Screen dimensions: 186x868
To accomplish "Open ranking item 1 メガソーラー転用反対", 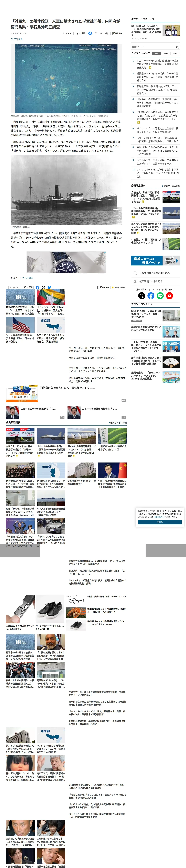I will pyautogui.click(x=158, y=64).
